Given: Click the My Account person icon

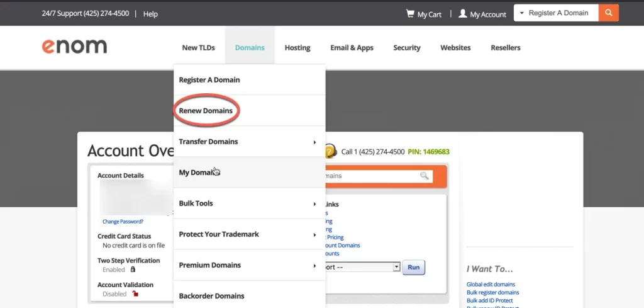Looking at the screenshot, I should click(x=463, y=13).
